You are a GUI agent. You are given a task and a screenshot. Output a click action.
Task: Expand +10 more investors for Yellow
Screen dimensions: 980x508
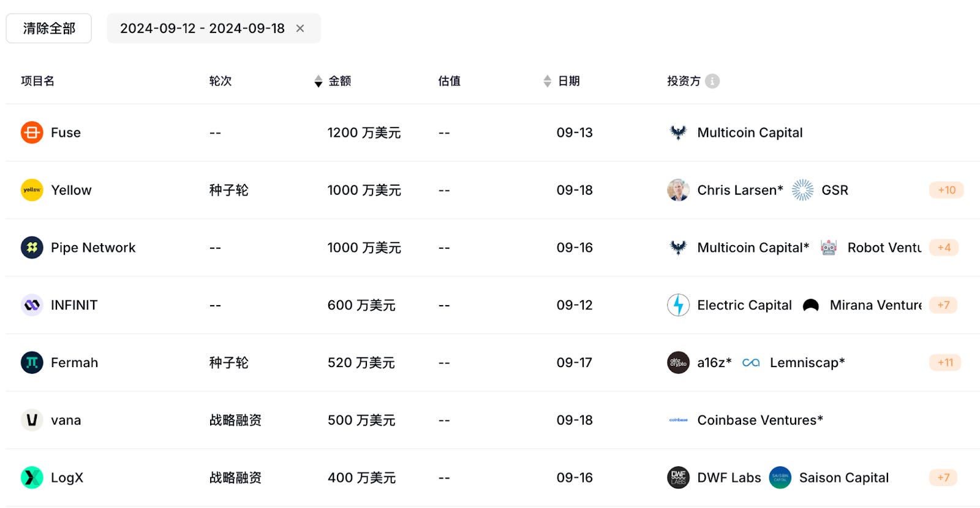(x=946, y=190)
